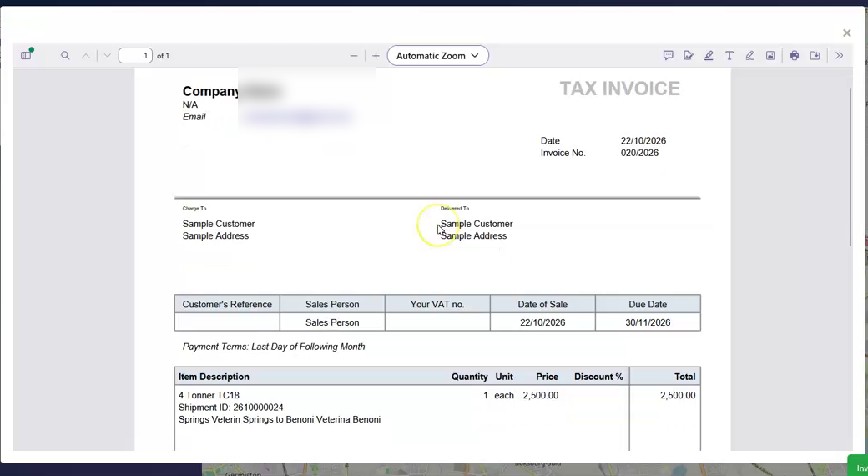
Task: Click the TAX INVOICE heading
Action: pyautogui.click(x=619, y=89)
